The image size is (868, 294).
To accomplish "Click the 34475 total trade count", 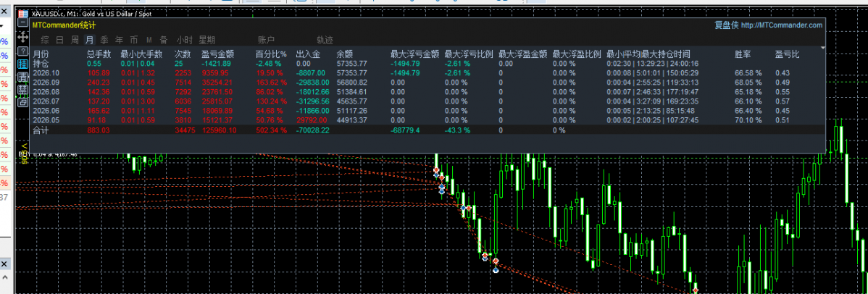I will [x=184, y=130].
